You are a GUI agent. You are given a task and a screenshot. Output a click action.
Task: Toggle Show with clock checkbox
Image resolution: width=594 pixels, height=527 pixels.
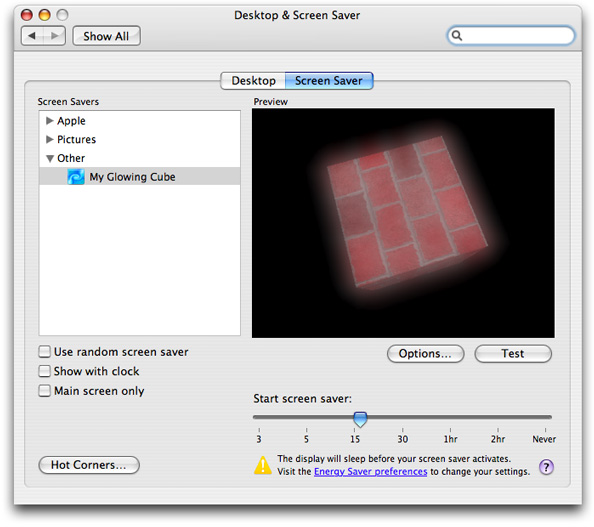44,371
